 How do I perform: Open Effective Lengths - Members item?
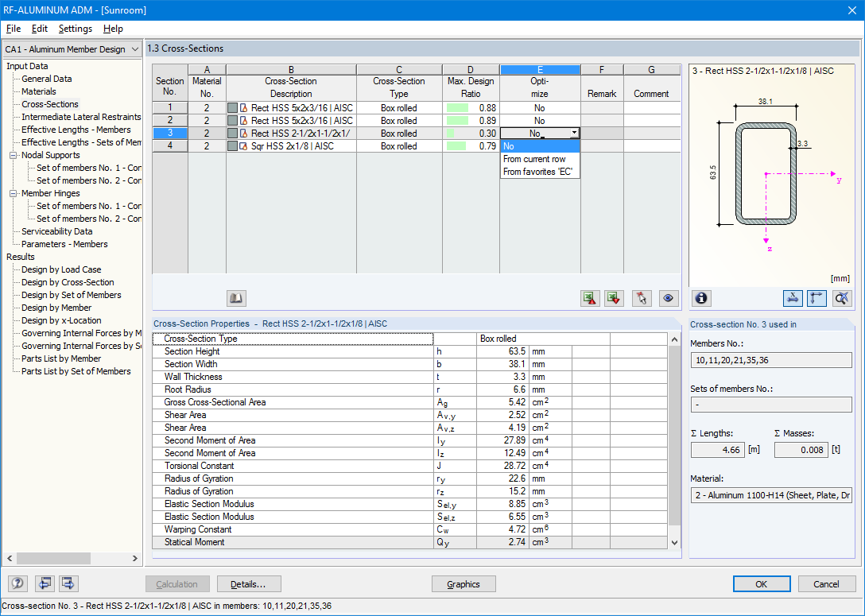(76, 130)
